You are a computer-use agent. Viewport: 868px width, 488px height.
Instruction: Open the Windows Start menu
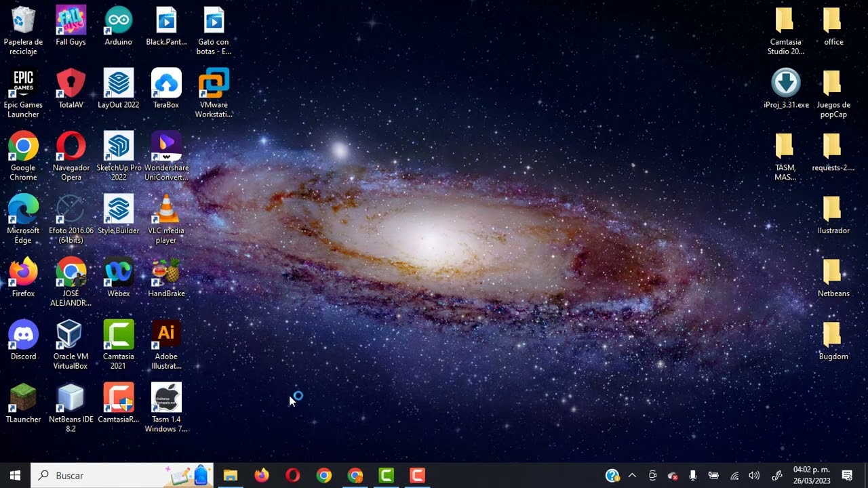(16, 476)
